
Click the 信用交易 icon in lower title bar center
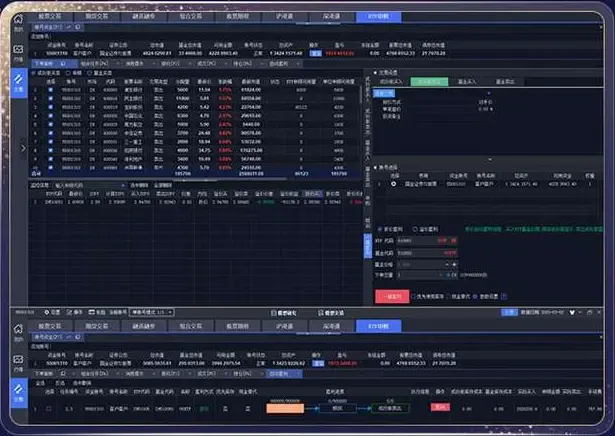point(321,313)
